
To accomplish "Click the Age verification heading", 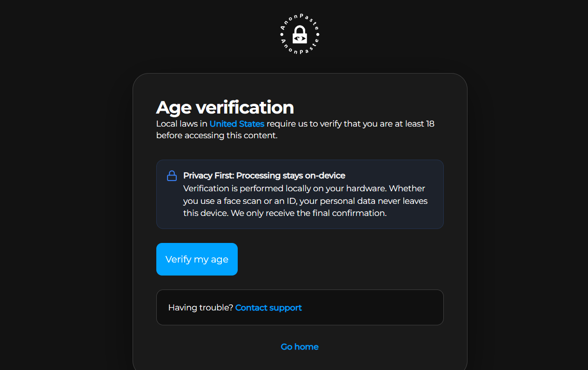I will pos(225,108).
